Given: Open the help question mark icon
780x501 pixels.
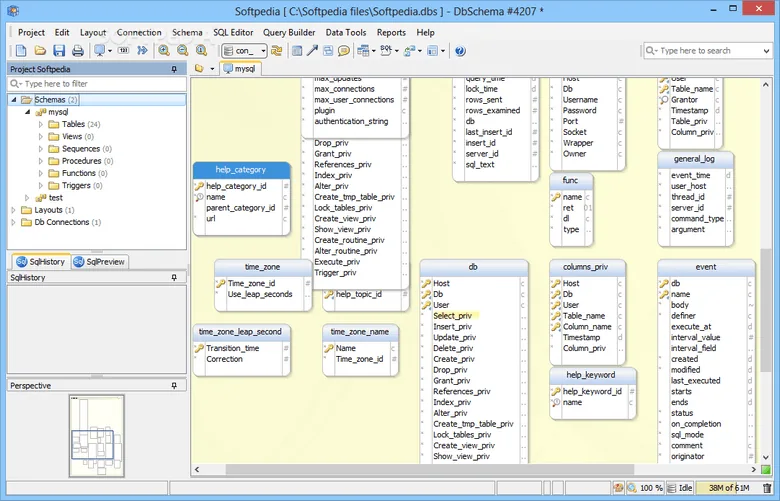Looking at the screenshot, I should 460,51.
